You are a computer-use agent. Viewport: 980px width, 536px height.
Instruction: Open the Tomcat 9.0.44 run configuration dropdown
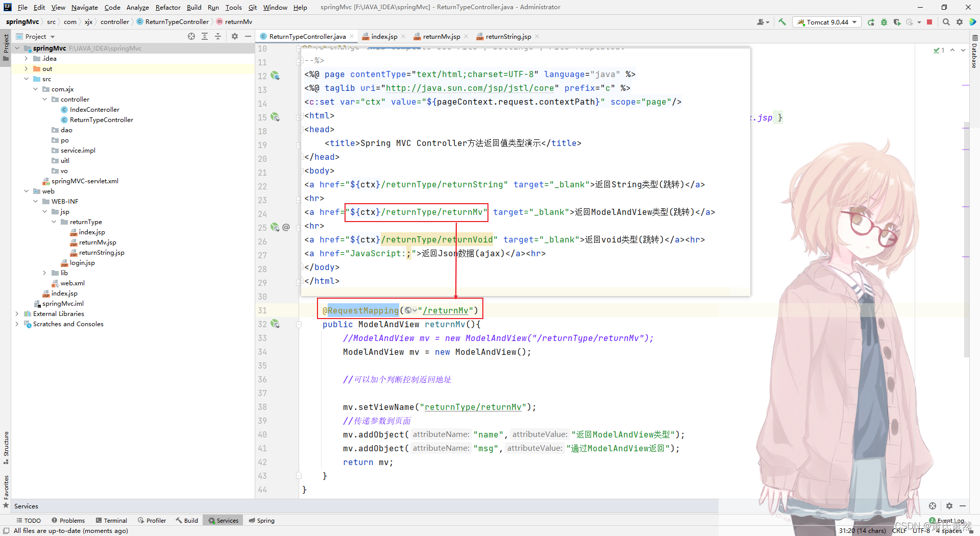click(827, 22)
